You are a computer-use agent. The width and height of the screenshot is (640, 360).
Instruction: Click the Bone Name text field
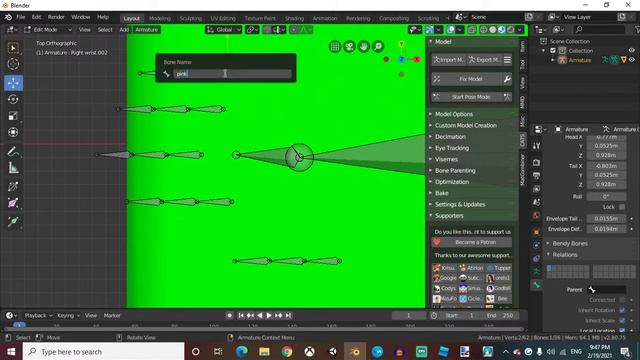pyautogui.click(x=232, y=74)
